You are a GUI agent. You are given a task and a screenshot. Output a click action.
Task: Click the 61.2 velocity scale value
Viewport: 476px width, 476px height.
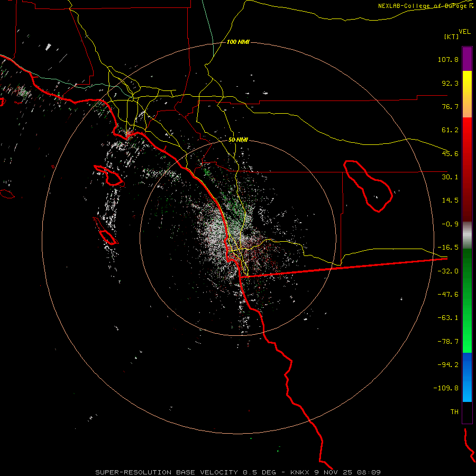coord(450,130)
